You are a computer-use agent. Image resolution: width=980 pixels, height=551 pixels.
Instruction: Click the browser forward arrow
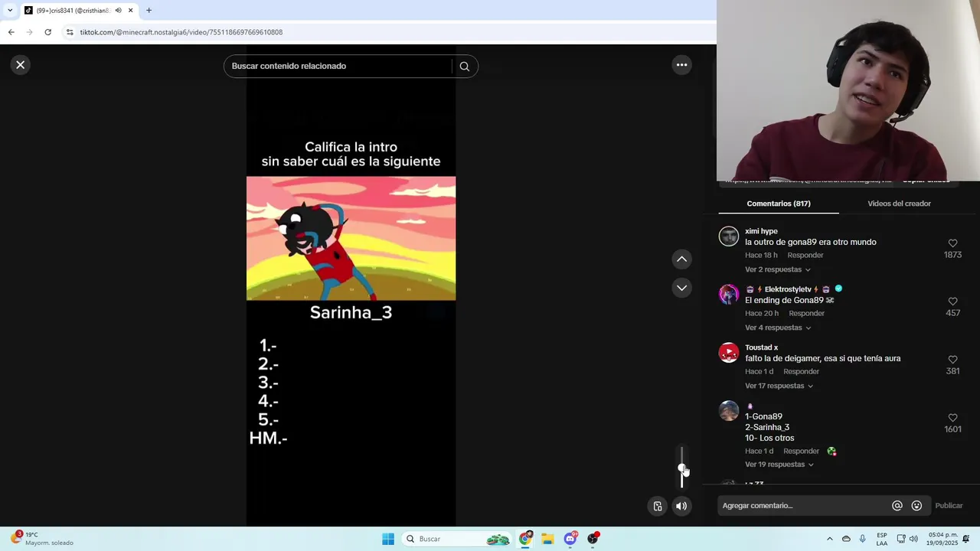click(x=29, y=32)
